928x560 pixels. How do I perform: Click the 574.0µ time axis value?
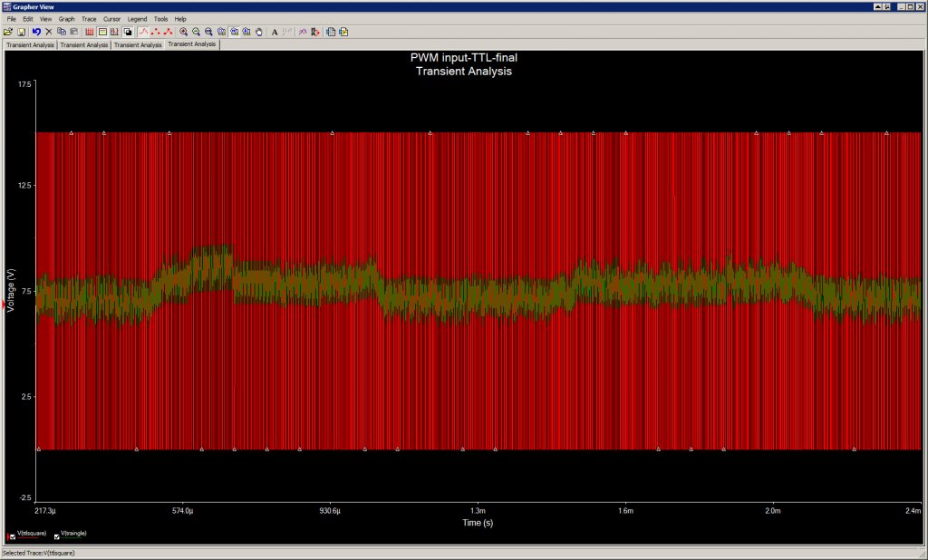183,511
